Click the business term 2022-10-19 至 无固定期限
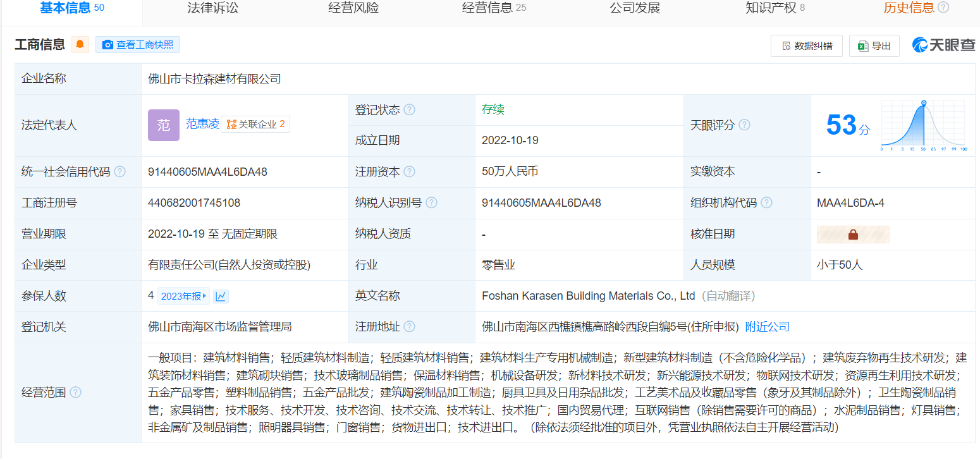Viewport: 980px width, 459px height. pos(212,234)
